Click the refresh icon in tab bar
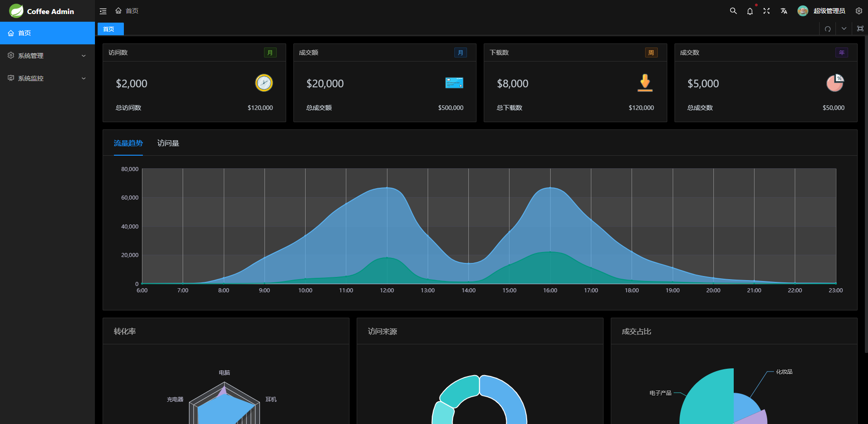Viewport: 868px width, 424px height. [828, 29]
